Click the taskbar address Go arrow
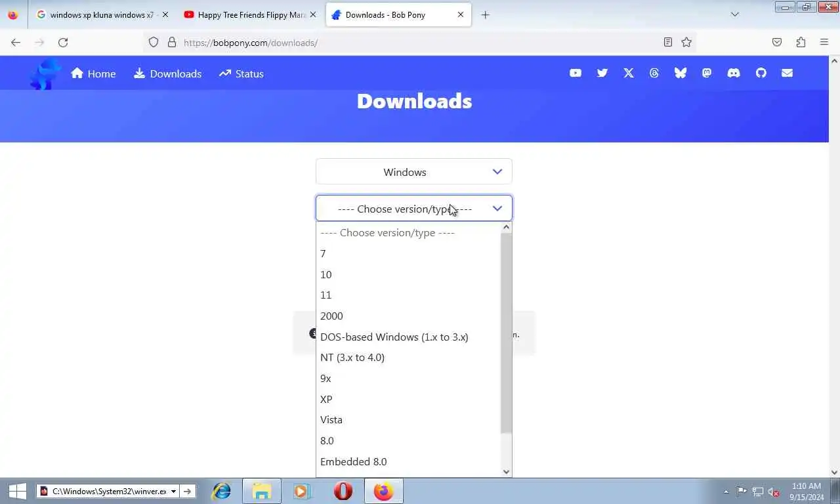Viewport: 840px width, 504px height. [187, 491]
